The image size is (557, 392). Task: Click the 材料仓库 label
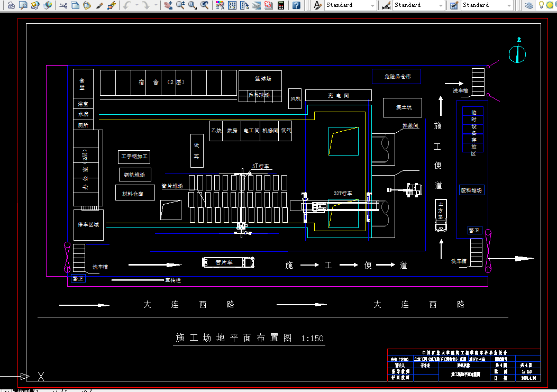click(133, 194)
